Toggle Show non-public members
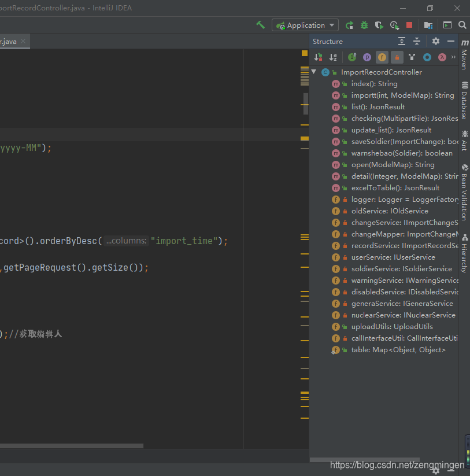This screenshot has width=470, height=476. click(x=397, y=57)
